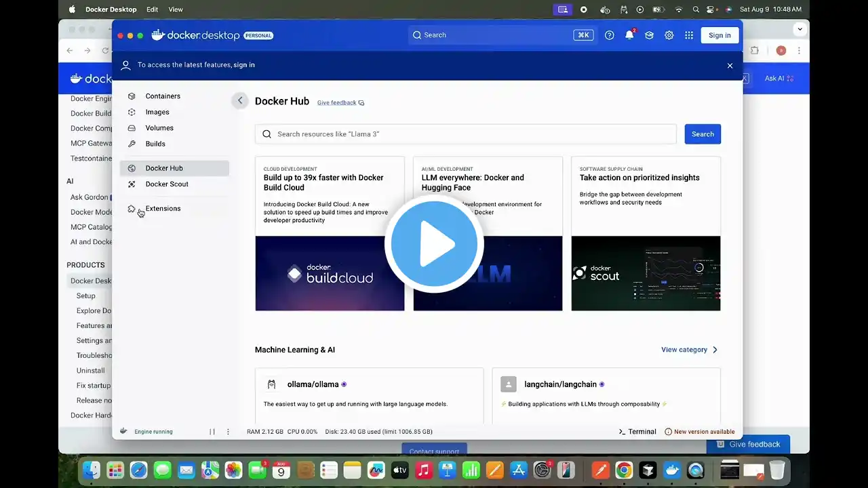Open the apps grid icon
The width and height of the screenshot is (868, 488).
tap(689, 35)
